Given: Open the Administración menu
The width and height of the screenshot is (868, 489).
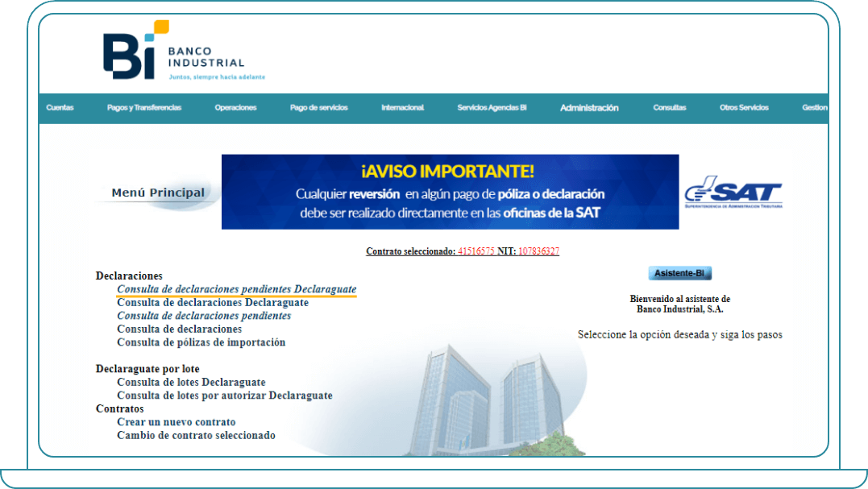Looking at the screenshot, I should (589, 108).
